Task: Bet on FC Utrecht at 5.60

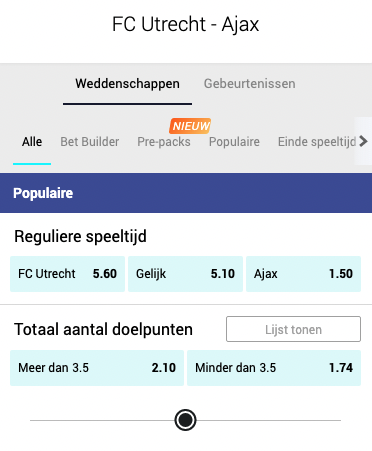Action: click(67, 274)
